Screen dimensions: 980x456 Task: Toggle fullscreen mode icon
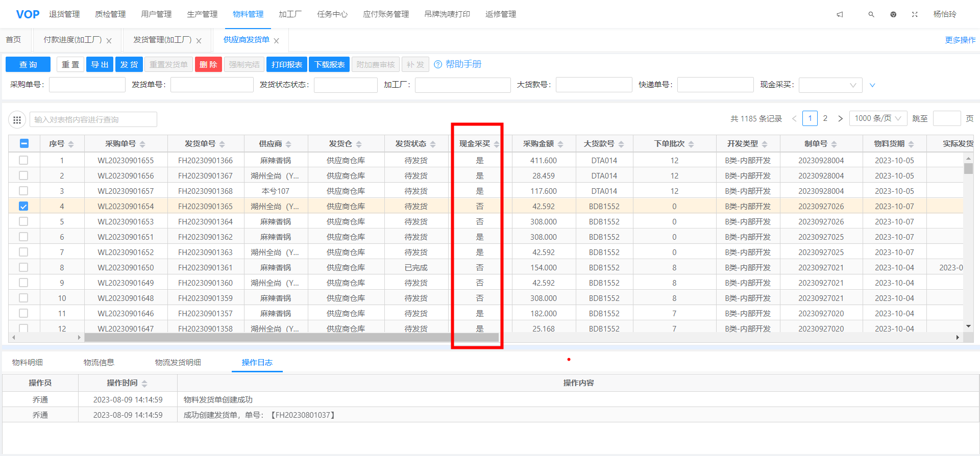[915, 14]
